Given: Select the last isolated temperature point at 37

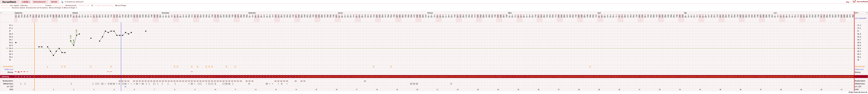Looking at the screenshot, I should (x=146, y=31).
